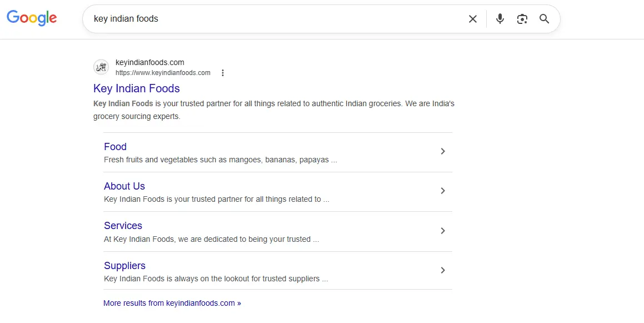This screenshot has width=644, height=323.
Task: Click the https://www.keyindianfoods.com URL text
Action: coord(163,73)
